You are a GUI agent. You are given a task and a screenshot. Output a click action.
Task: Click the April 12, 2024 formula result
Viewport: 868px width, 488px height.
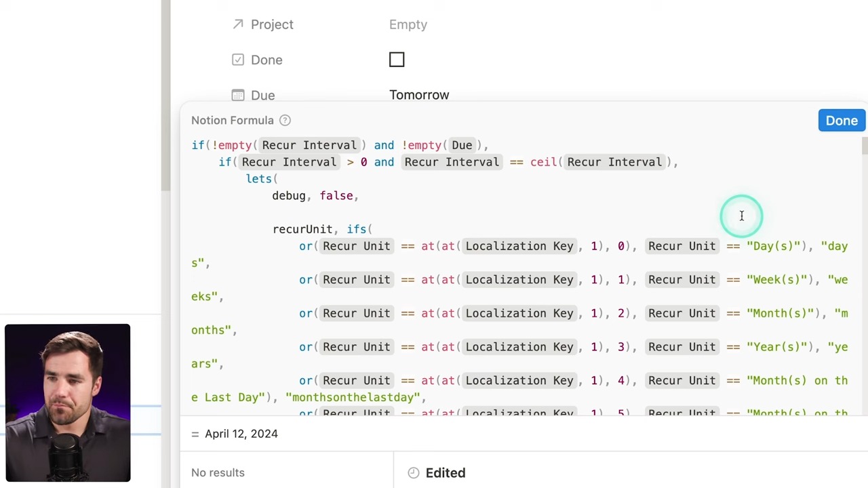tap(241, 434)
